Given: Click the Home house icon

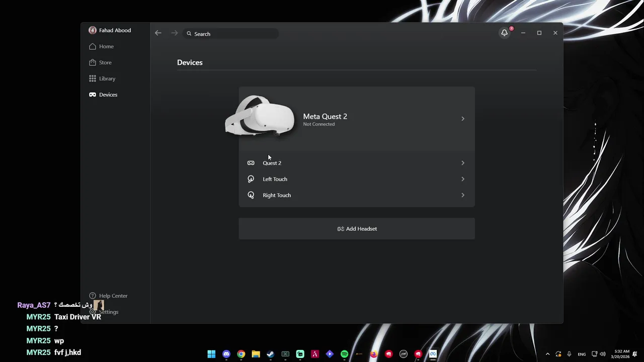Looking at the screenshot, I should (93, 46).
